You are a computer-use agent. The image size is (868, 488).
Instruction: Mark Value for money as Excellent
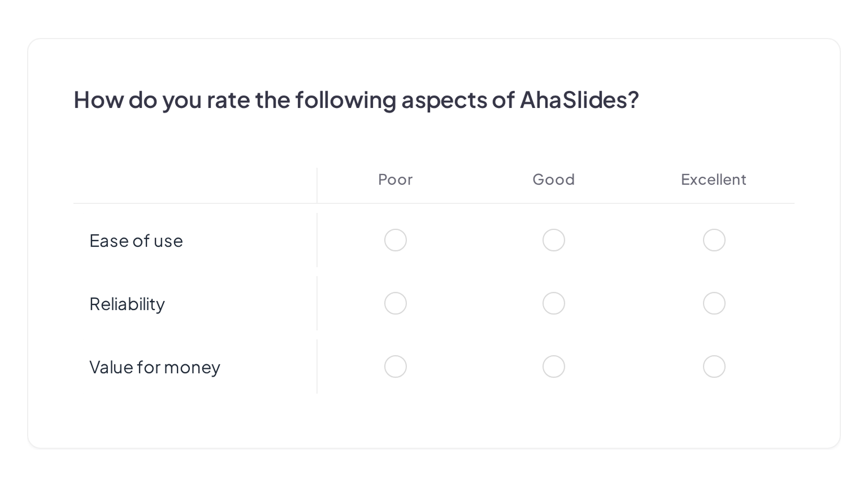[714, 367]
